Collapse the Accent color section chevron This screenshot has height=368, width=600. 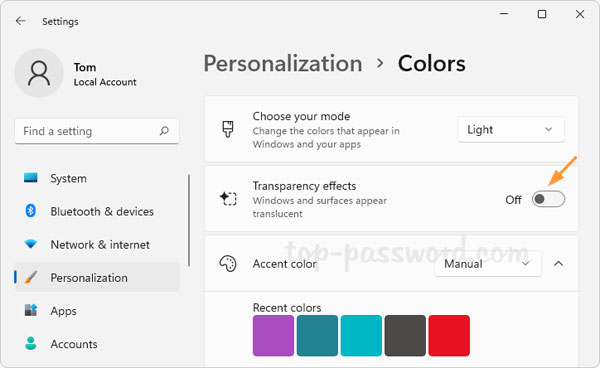coord(559,264)
